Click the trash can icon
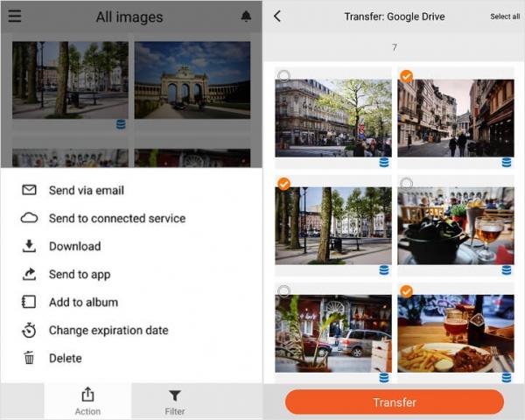The height and width of the screenshot is (420, 525). pyautogui.click(x=29, y=357)
